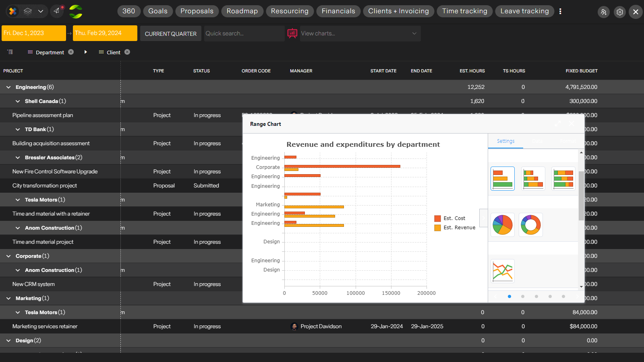Click the CURRENT QUARTER button
The width and height of the screenshot is (644, 362).
pos(171,33)
